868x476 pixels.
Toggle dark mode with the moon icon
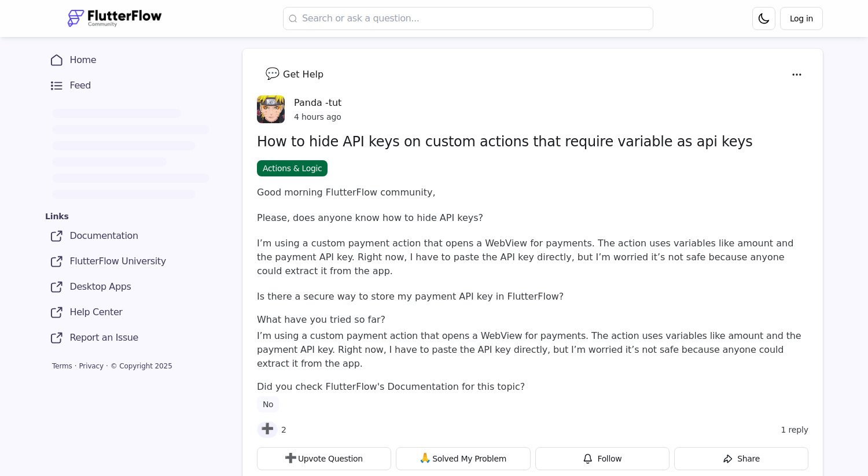[763, 18]
